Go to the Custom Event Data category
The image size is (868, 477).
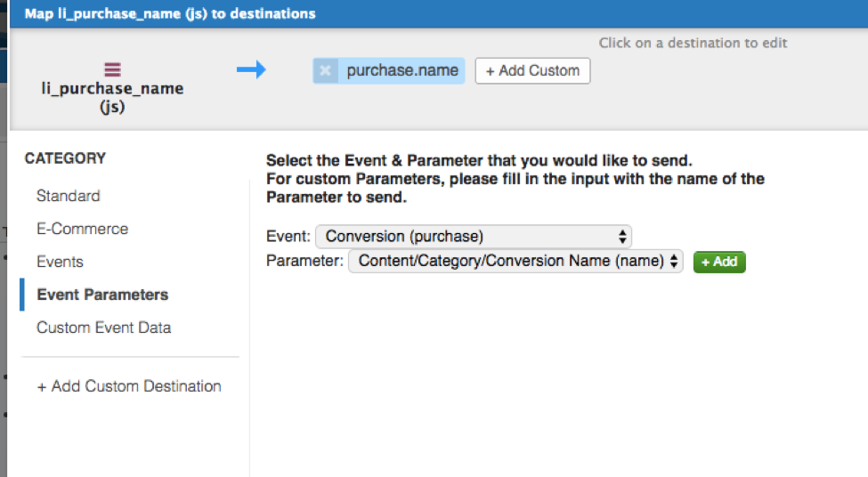[103, 327]
